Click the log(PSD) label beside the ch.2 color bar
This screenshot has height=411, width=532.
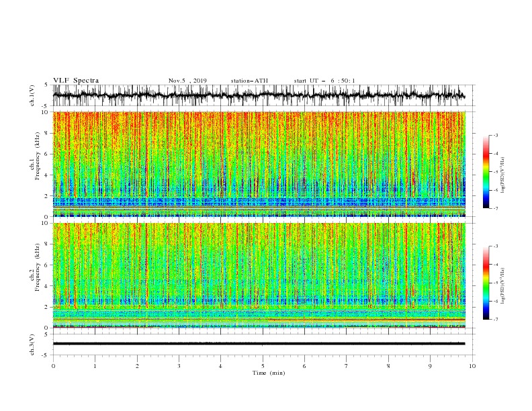502,285
